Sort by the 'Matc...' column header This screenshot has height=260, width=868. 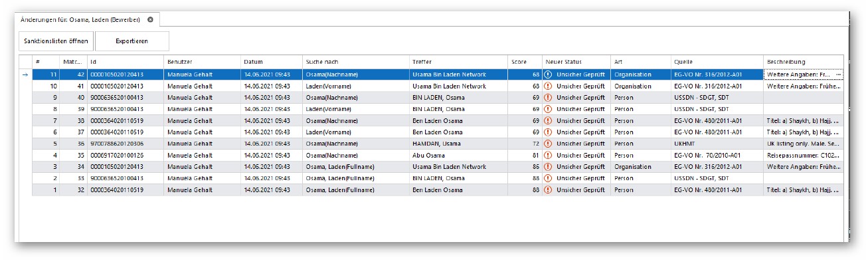(73, 62)
